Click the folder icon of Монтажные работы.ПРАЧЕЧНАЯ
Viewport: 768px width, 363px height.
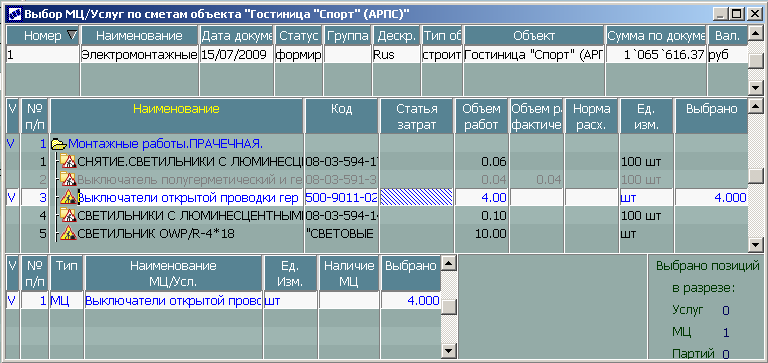tap(59, 144)
